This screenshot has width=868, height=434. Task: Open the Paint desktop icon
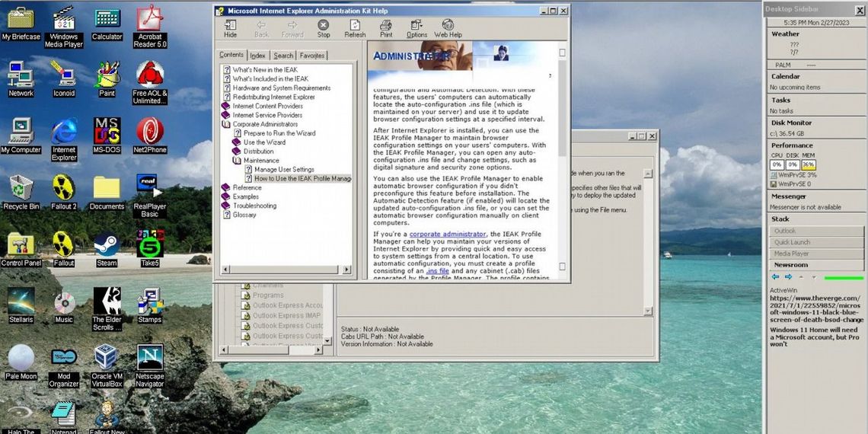[107, 80]
